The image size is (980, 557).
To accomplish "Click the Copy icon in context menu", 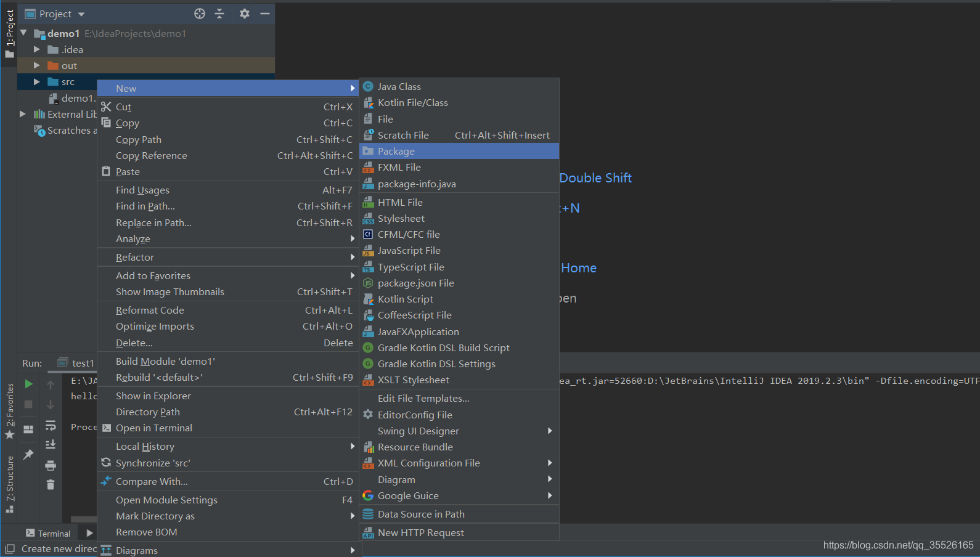I will click(x=106, y=123).
